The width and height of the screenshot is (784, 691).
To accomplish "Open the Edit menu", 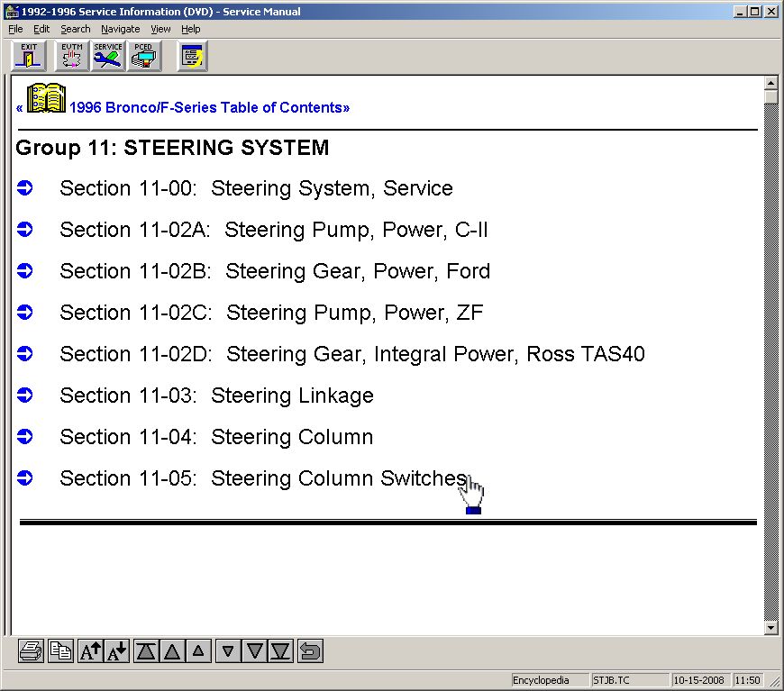I will point(41,29).
